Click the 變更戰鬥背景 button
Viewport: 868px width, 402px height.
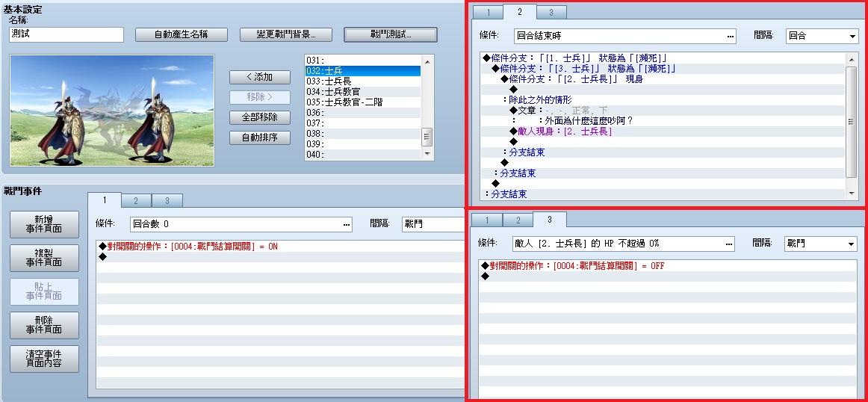point(285,34)
